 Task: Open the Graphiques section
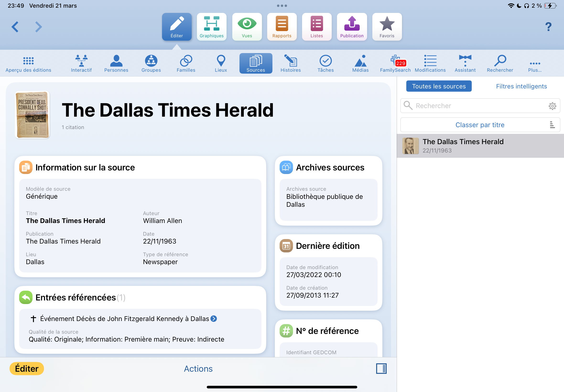click(x=212, y=27)
